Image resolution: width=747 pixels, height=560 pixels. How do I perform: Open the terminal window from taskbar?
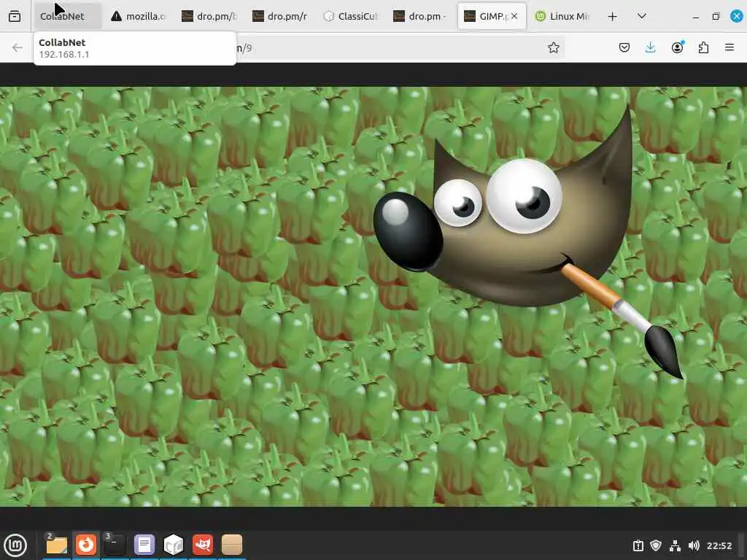click(115, 545)
